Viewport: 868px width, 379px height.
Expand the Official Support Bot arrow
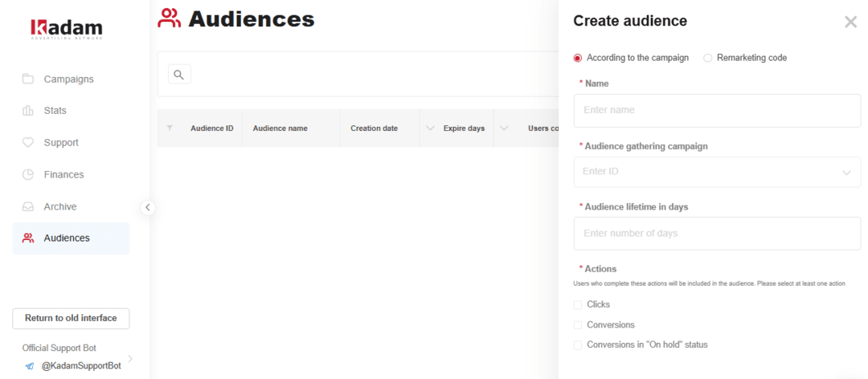pos(130,358)
